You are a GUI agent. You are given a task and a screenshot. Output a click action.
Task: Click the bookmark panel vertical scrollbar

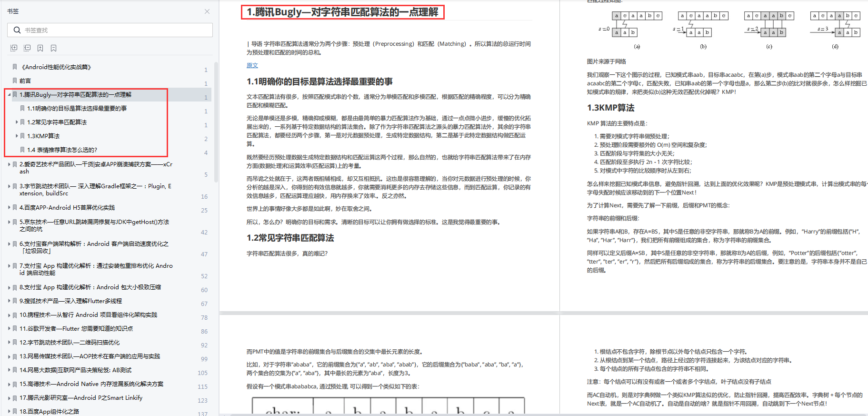(216, 122)
